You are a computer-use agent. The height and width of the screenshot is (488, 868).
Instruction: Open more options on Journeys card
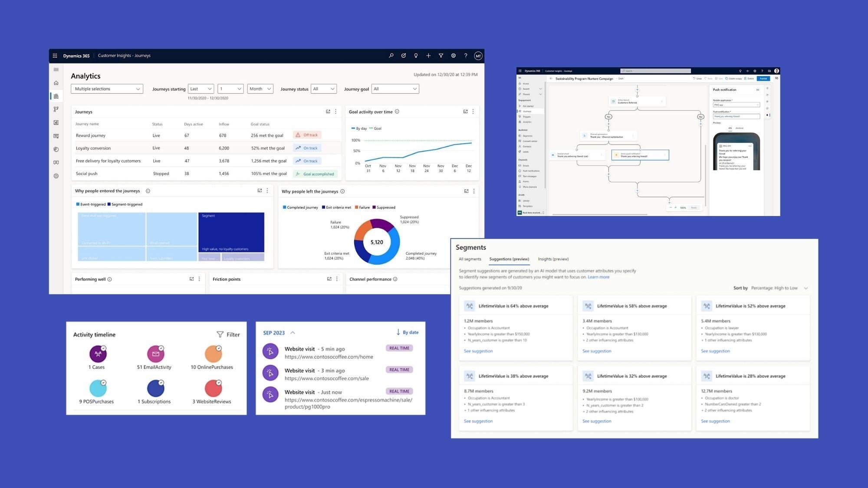tap(335, 111)
